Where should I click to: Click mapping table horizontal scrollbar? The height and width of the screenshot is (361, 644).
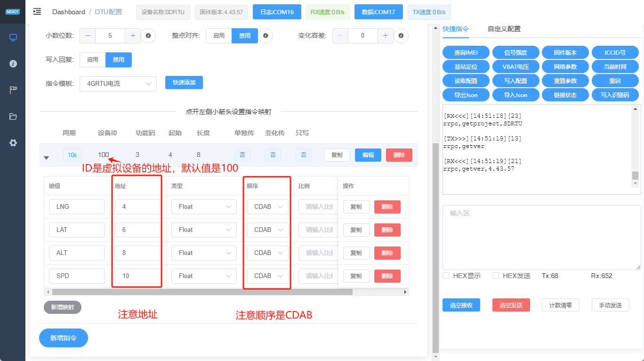click(x=201, y=292)
